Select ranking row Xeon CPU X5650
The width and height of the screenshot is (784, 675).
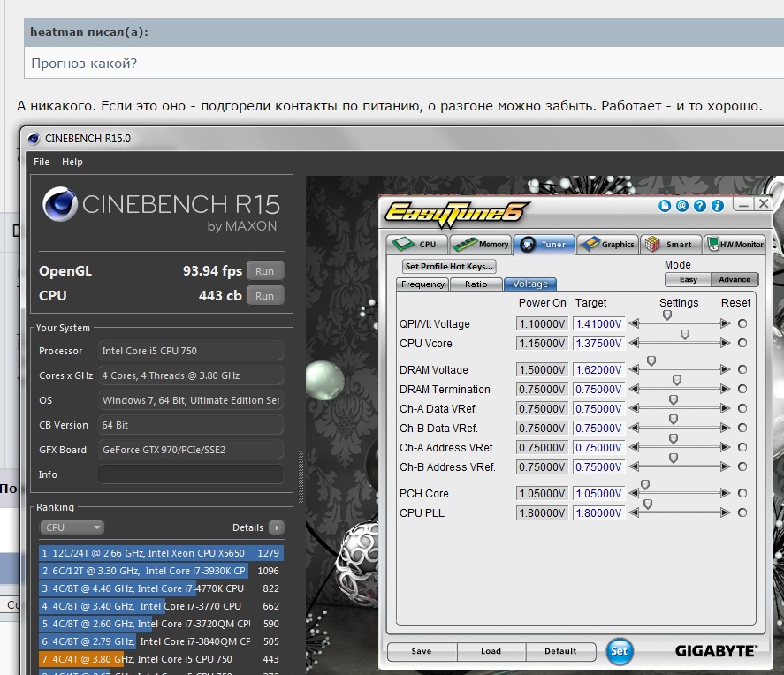161,553
